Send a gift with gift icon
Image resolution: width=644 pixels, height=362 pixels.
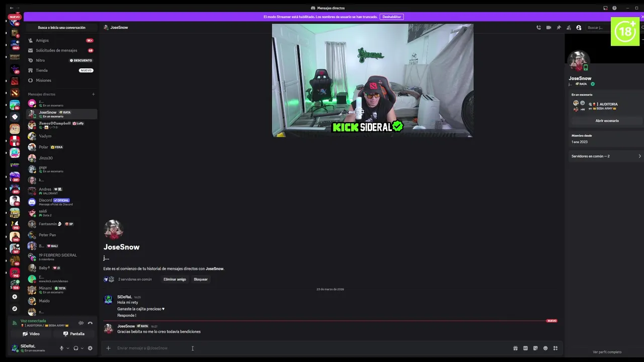[x=515, y=348]
